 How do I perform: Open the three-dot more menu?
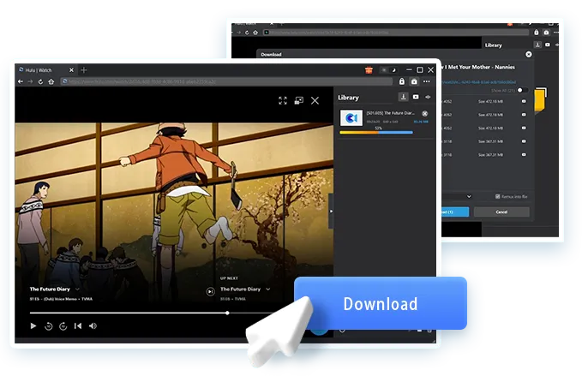[427, 81]
